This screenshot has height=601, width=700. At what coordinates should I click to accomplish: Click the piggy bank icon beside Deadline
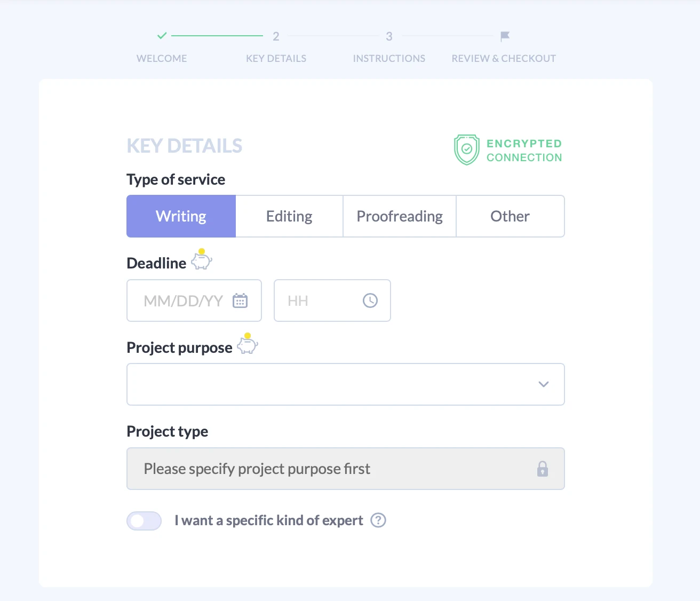(202, 259)
